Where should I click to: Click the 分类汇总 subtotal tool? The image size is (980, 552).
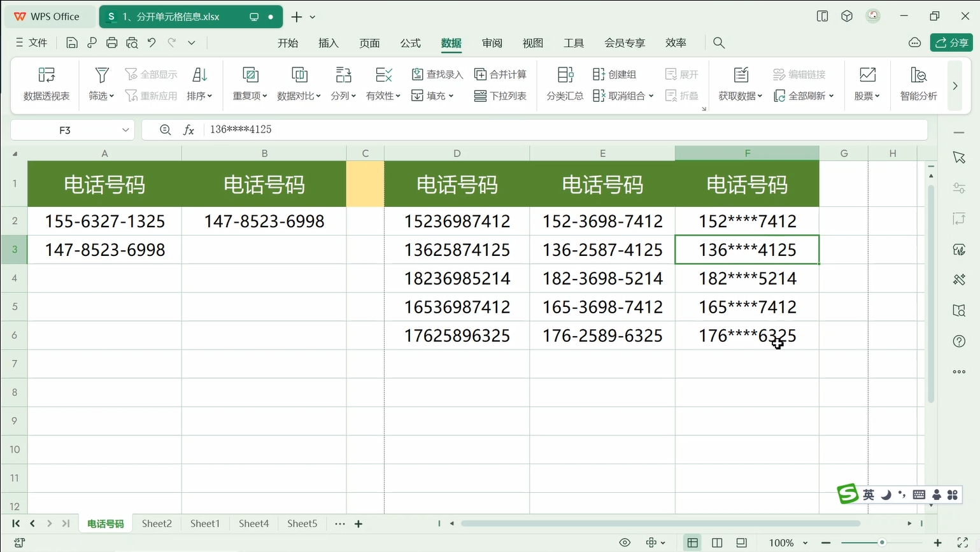565,84
